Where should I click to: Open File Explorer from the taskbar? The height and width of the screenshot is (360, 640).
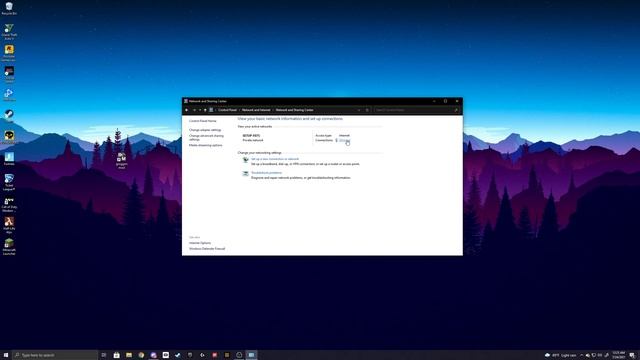coord(129,355)
